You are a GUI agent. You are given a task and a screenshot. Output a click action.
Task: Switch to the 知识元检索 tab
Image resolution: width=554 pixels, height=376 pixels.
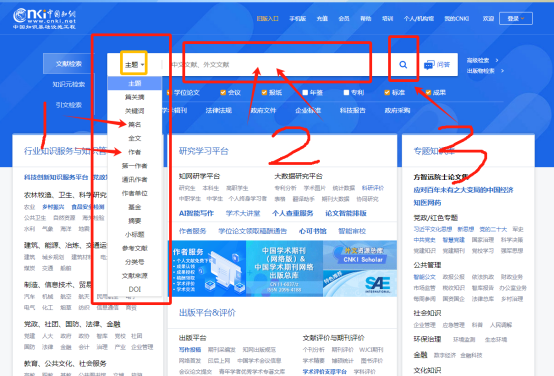click(69, 84)
